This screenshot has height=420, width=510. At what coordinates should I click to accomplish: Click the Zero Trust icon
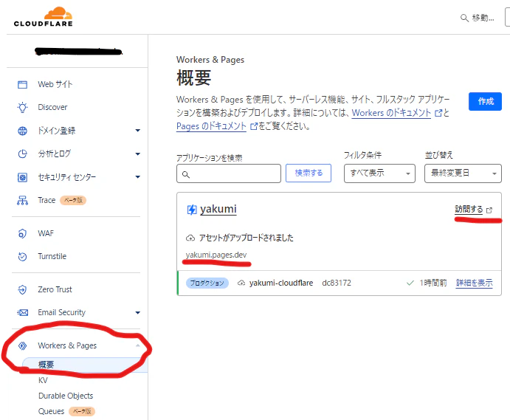click(x=22, y=289)
